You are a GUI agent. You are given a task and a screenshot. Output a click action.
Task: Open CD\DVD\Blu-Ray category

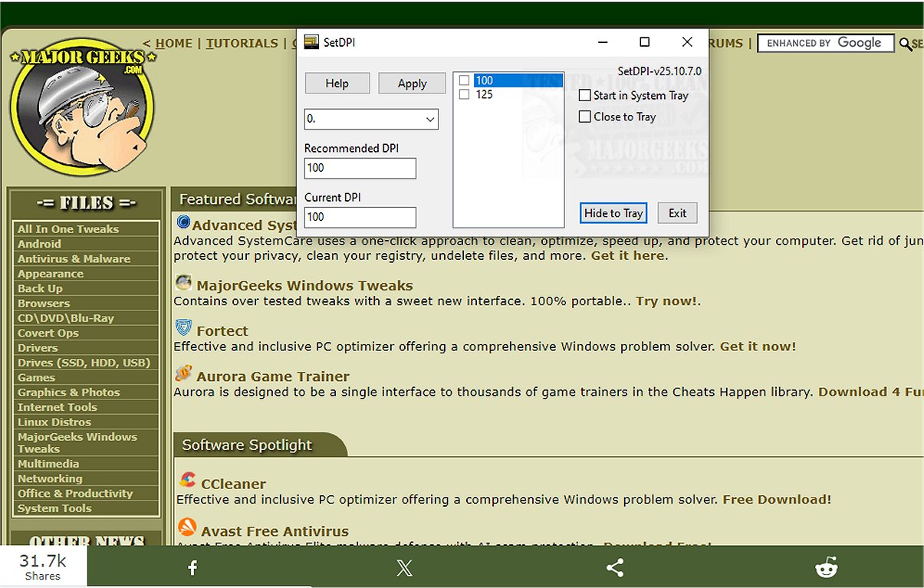pyautogui.click(x=65, y=317)
